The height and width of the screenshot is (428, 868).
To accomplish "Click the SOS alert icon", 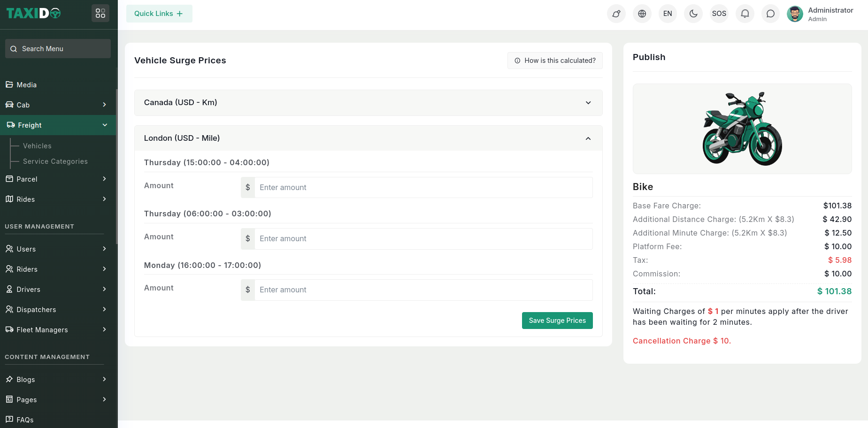I will click(x=719, y=14).
